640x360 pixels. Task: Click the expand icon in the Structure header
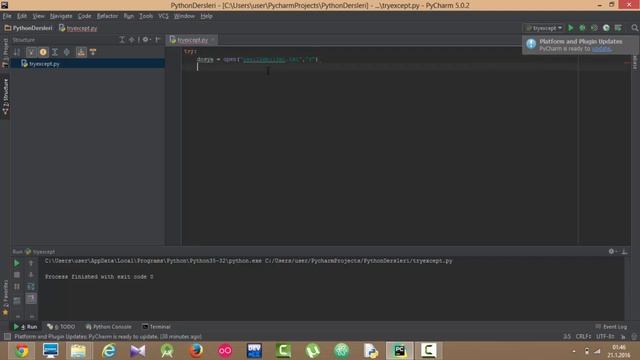click(122, 40)
